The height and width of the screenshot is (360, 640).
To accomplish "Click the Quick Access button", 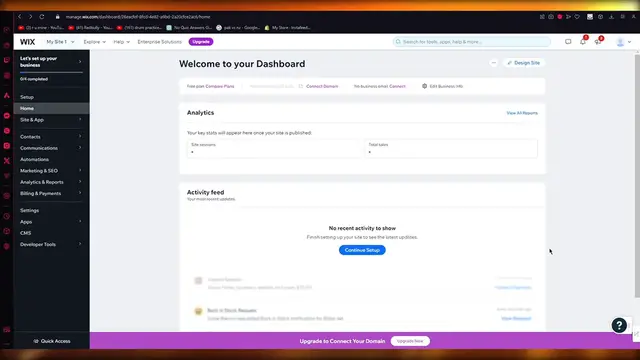I will [51, 341].
